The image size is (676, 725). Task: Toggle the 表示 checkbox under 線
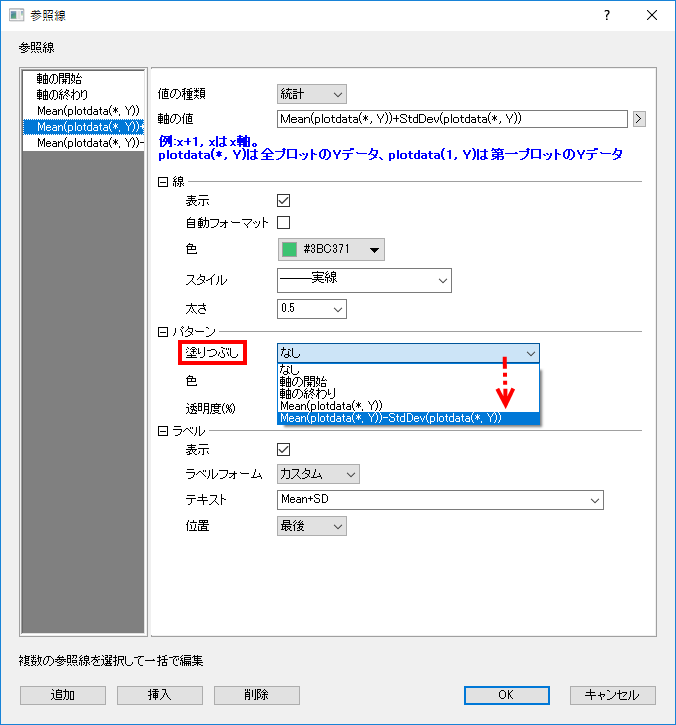(x=283, y=201)
